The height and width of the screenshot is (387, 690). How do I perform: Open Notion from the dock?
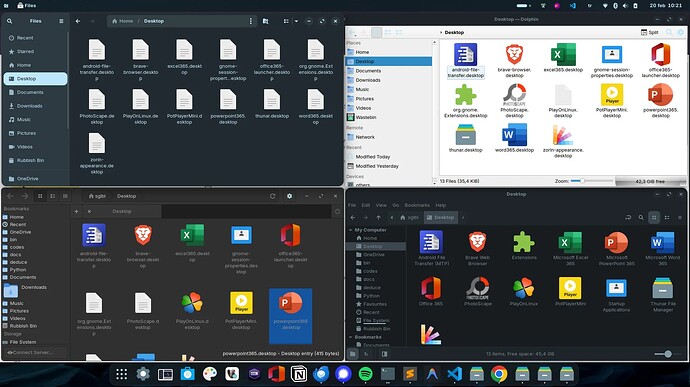pyautogui.click(x=299, y=374)
